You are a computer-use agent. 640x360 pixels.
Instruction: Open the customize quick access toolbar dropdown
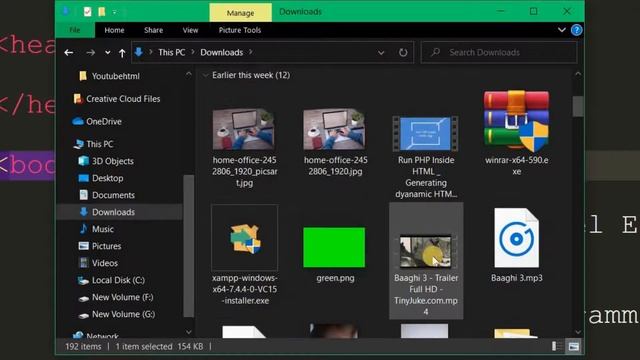(114, 12)
